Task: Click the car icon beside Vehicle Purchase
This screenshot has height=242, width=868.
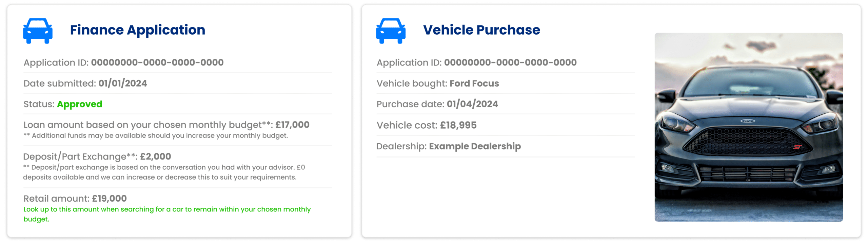Action: (391, 31)
